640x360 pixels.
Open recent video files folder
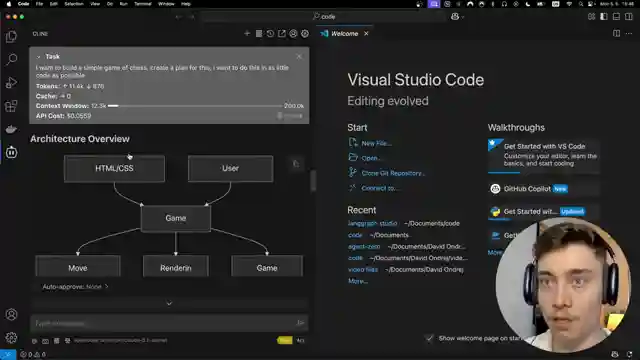tap(363, 269)
